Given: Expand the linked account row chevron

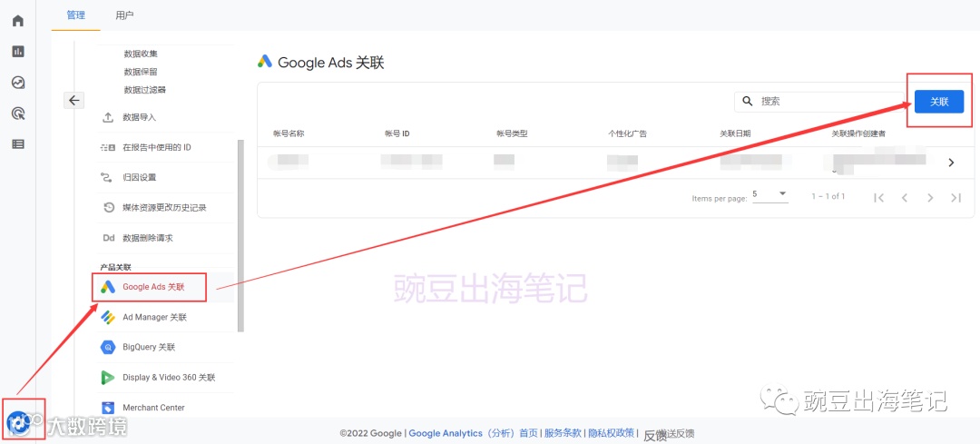Looking at the screenshot, I should point(951,163).
